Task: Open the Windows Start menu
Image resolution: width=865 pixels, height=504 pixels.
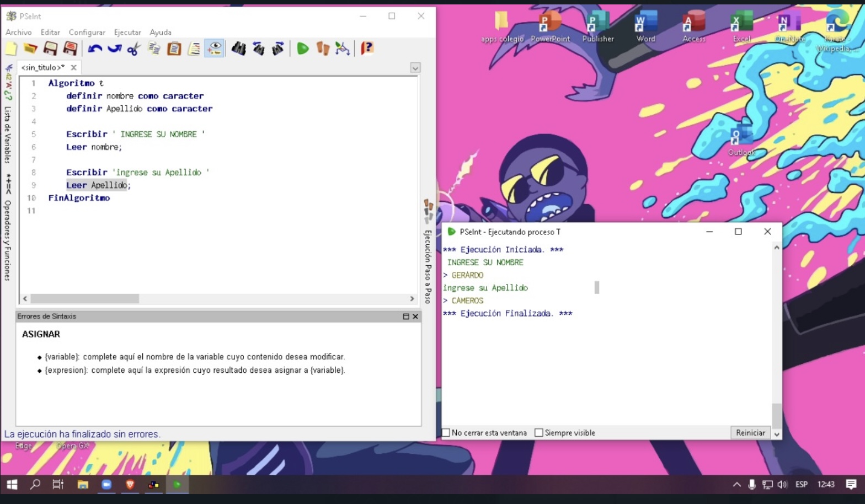Action: (x=12, y=485)
